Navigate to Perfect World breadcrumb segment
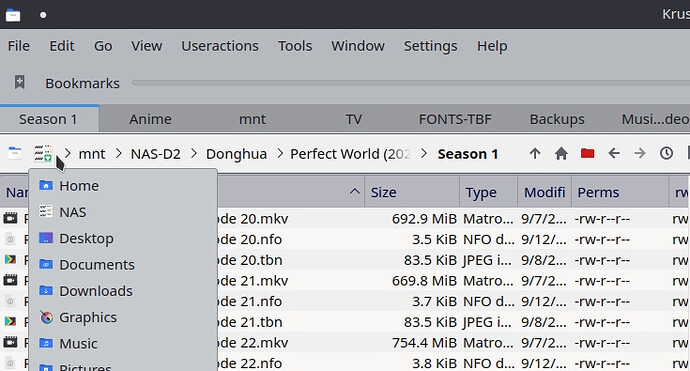Image resolution: width=690 pixels, height=371 pixels. pyautogui.click(x=350, y=154)
